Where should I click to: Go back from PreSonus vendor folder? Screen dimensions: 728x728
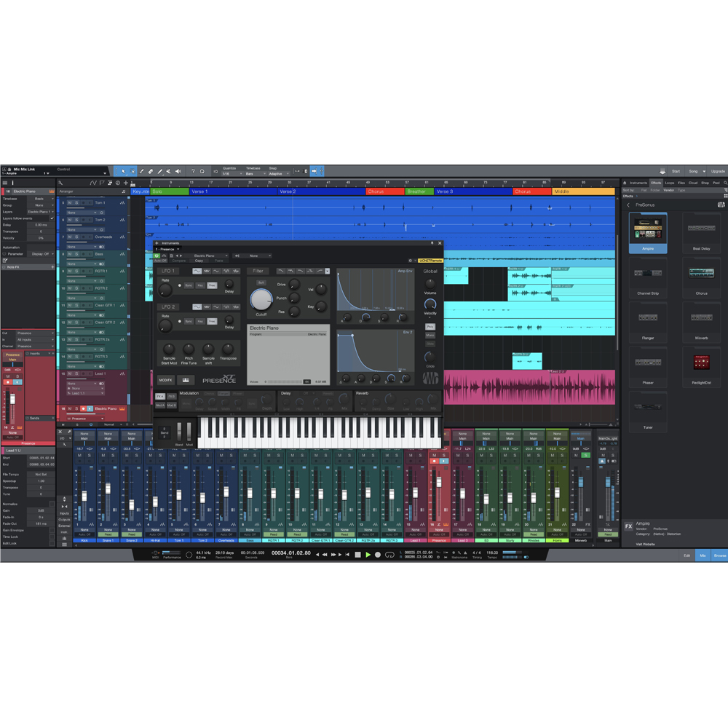629,205
